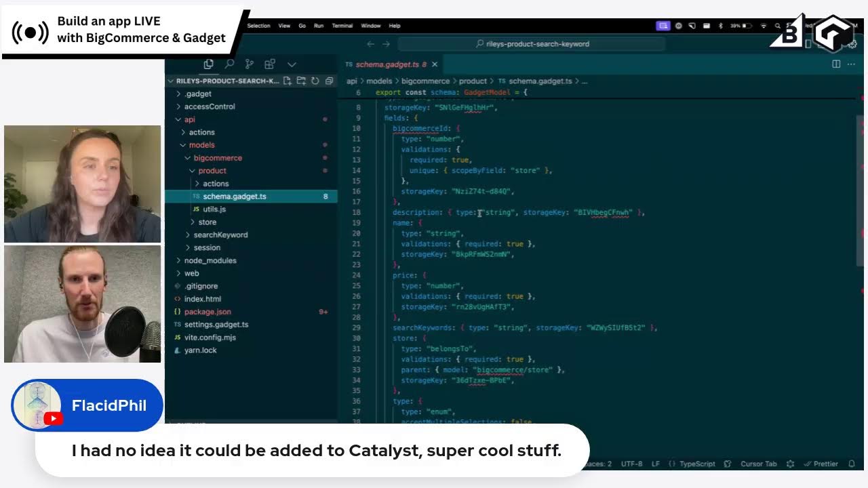868x488 pixels.
Task: Open macOS Spotlight search icon
Action: 778,26
